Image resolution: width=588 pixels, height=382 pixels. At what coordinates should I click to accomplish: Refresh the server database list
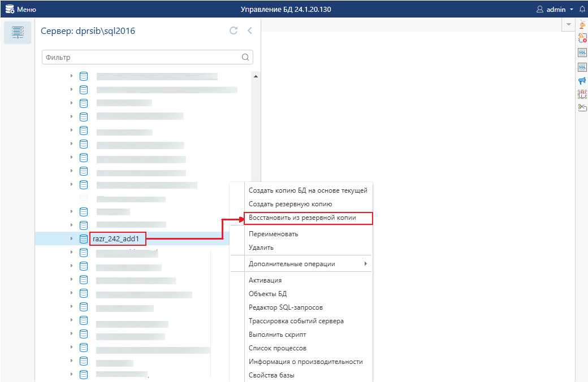click(234, 31)
